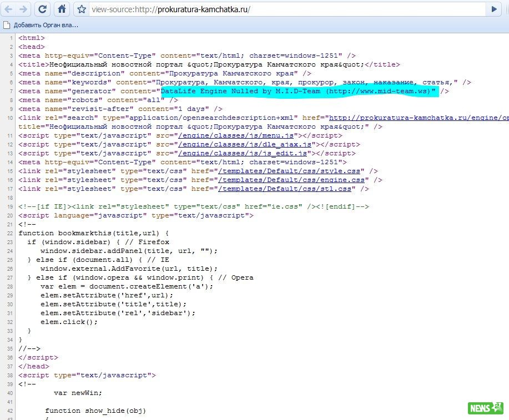
Task: Open the browser home page icon
Action: coord(62,9)
